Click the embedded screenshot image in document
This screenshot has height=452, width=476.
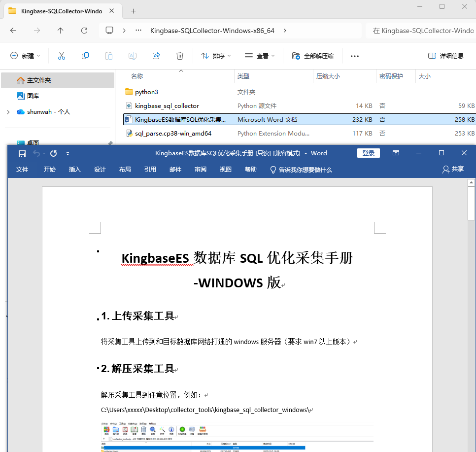(x=237, y=437)
